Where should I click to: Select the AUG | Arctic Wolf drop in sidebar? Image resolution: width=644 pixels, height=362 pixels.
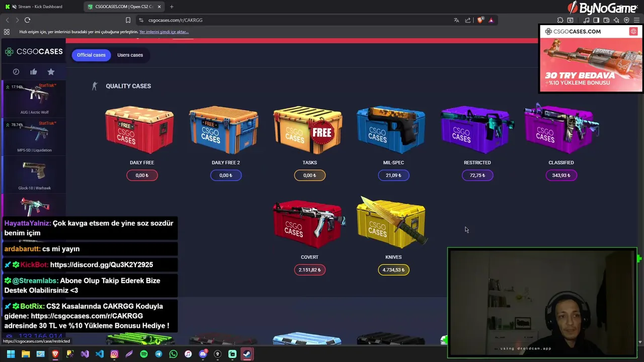point(34,99)
